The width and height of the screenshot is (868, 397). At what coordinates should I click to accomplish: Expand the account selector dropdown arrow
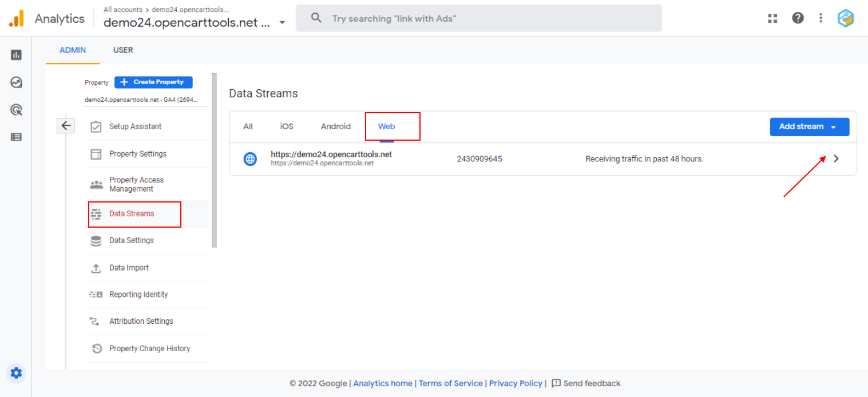pyautogui.click(x=282, y=23)
